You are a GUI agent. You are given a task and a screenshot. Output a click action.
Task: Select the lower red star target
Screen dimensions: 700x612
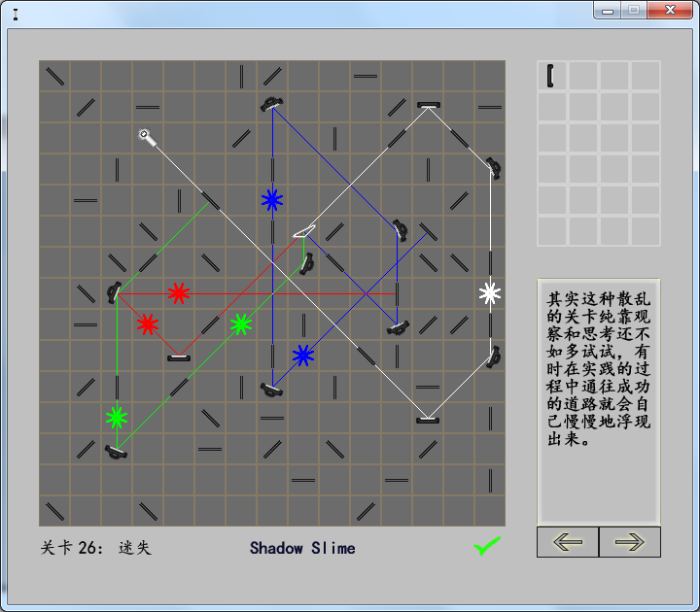pos(148,324)
